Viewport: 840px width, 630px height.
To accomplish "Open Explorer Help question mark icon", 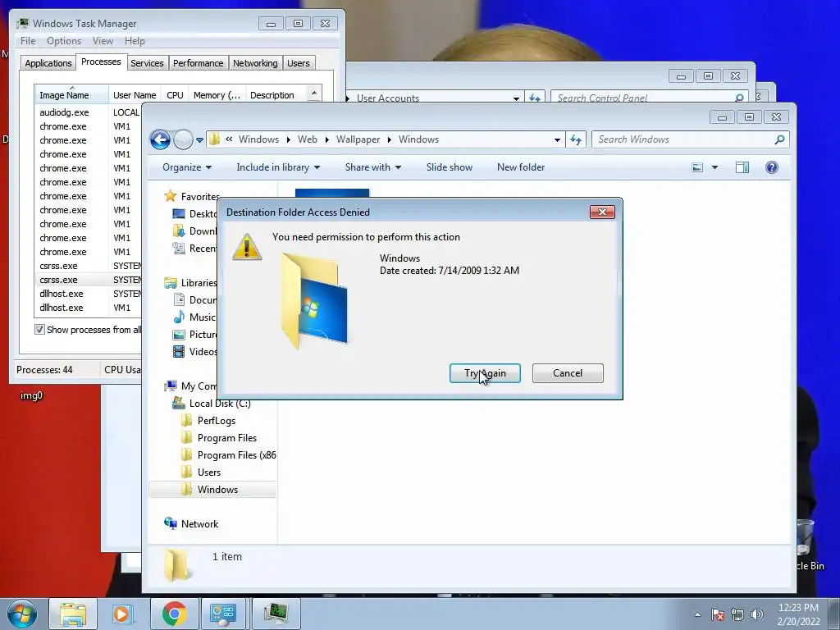I will click(x=771, y=167).
